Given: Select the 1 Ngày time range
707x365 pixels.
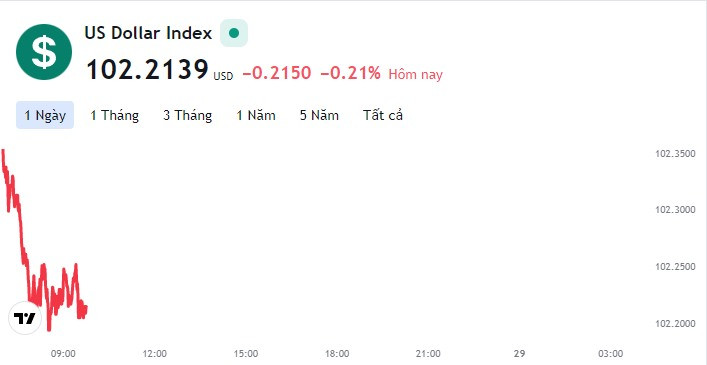Looking at the screenshot, I should coord(45,115).
